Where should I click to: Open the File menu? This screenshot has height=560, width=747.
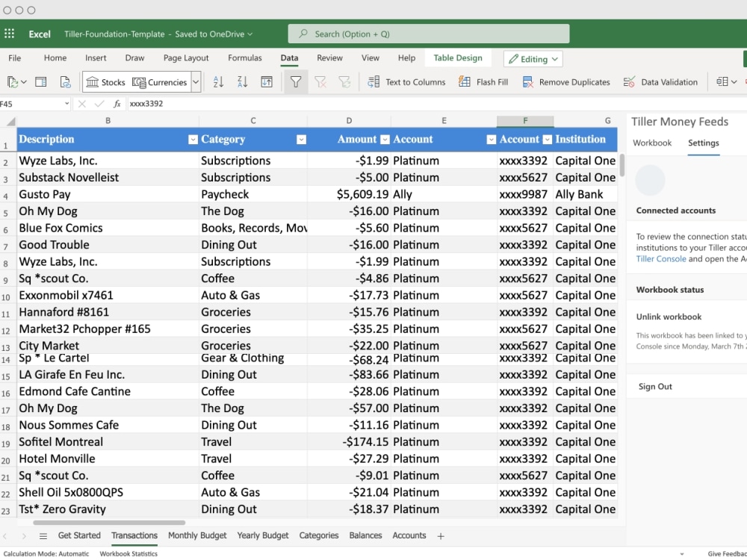pyautogui.click(x=15, y=58)
